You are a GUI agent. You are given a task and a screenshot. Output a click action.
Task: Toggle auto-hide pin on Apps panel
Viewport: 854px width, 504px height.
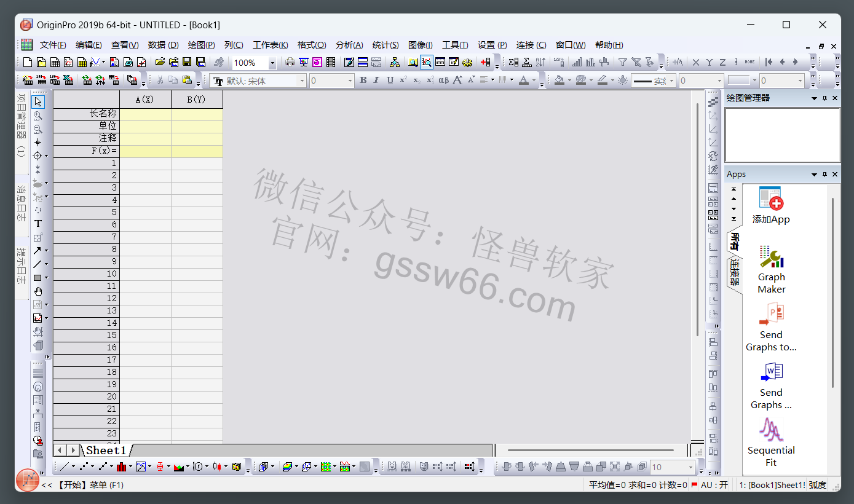coord(825,175)
